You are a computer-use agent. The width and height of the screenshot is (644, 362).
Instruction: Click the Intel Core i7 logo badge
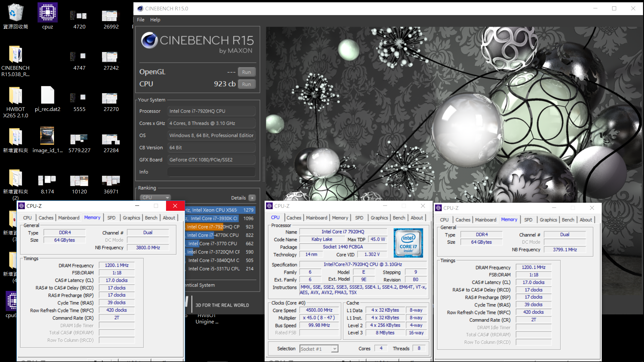pos(408,243)
